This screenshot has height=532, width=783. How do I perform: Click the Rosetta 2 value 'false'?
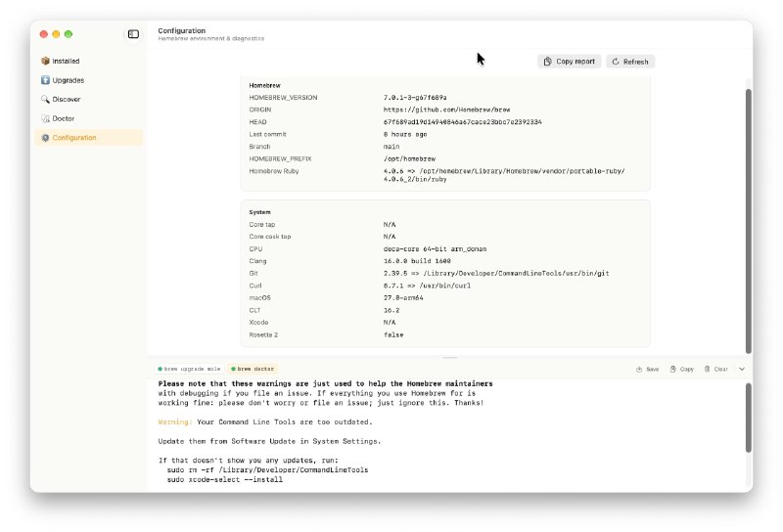tap(393, 334)
